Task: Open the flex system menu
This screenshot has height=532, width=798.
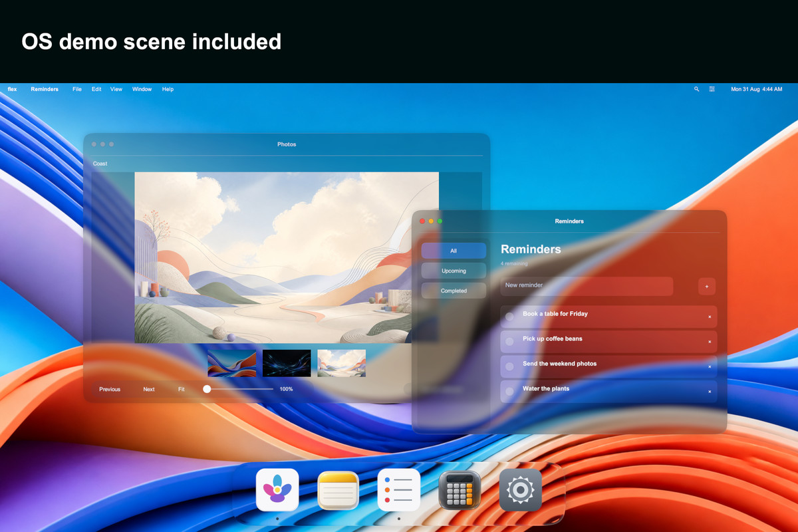Action: click(12, 89)
